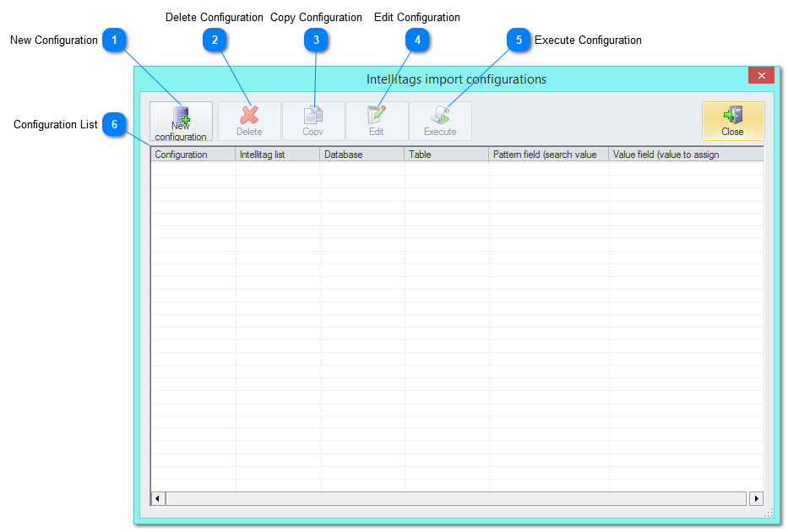This screenshot has height=532, width=788.
Task: Click the Copy configuration icon
Action: coord(313,120)
